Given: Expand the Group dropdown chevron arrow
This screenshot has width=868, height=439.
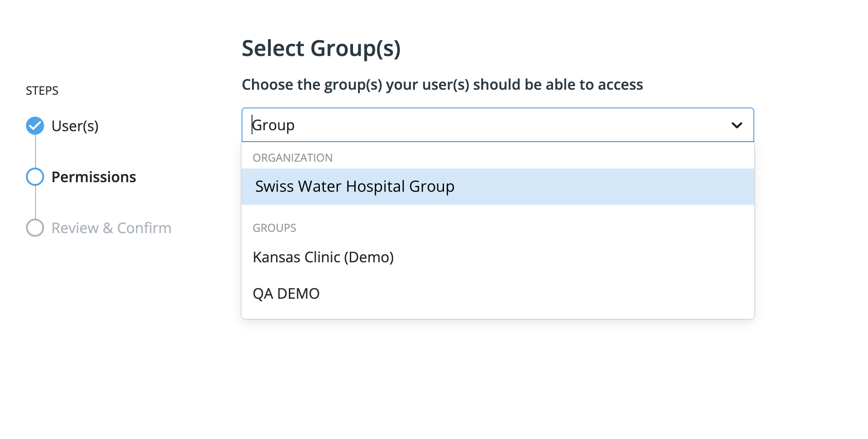Looking at the screenshot, I should click(737, 125).
